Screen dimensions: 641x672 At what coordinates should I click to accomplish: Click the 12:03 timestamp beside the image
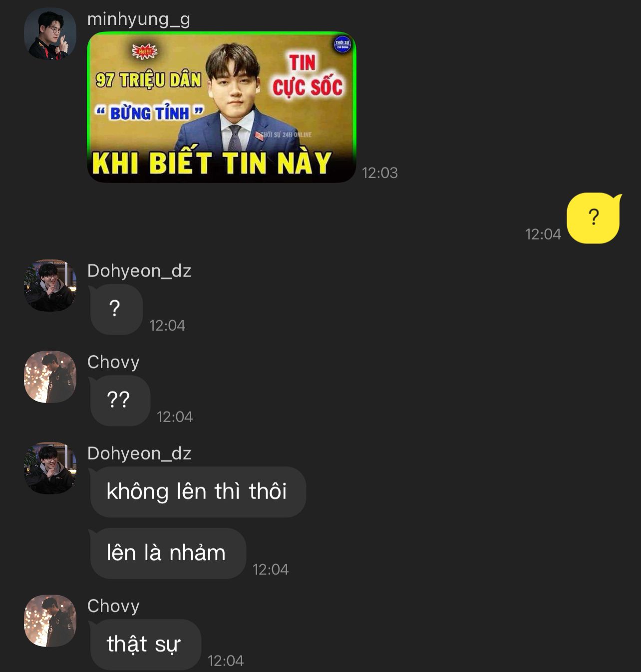(x=380, y=173)
